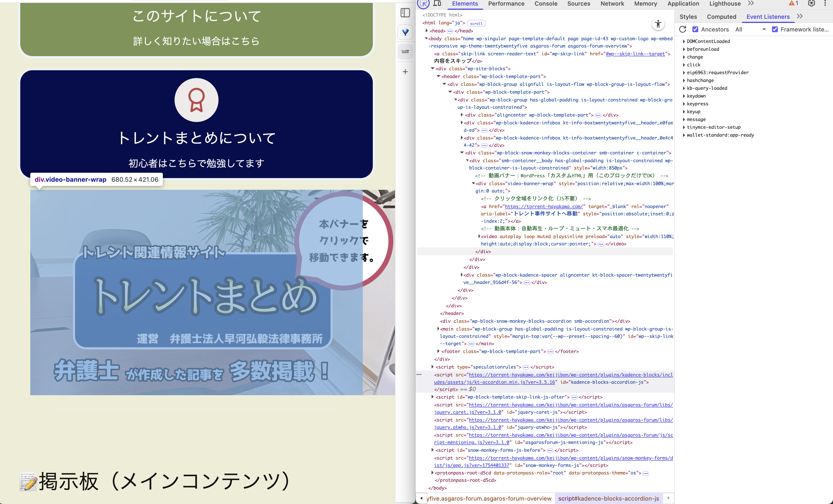This screenshot has height=504, width=833.
Task: Toggle the Framework listeners checkbox
Action: click(x=775, y=29)
